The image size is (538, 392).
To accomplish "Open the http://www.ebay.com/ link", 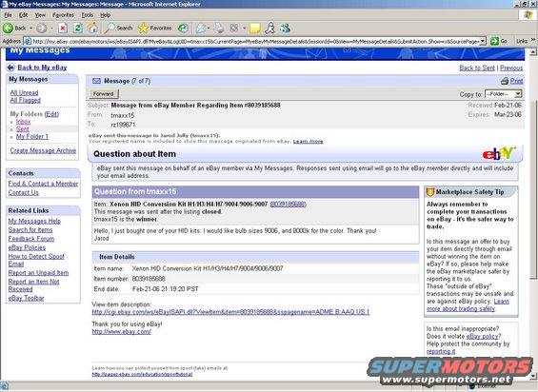I will pos(122,332).
